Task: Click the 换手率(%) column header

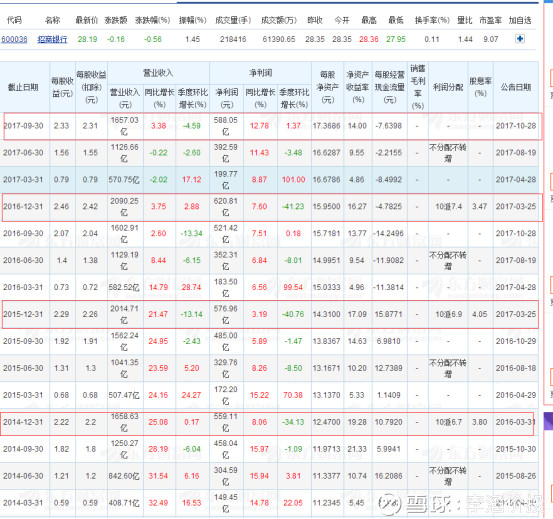Action: (x=432, y=20)
